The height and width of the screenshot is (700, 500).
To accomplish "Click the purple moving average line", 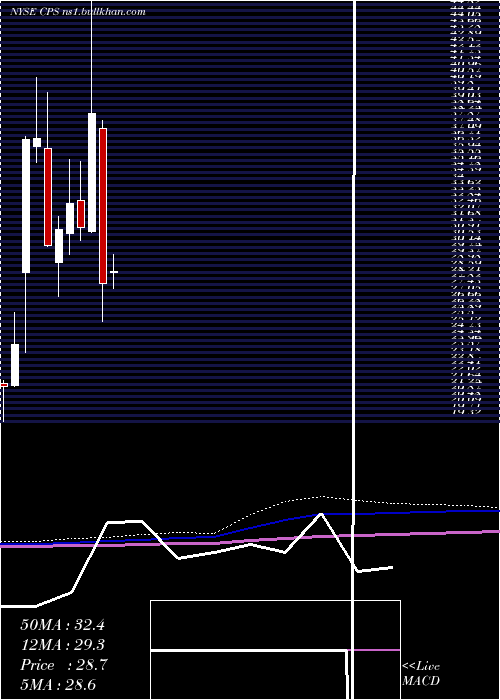I will tap(250, 539).
